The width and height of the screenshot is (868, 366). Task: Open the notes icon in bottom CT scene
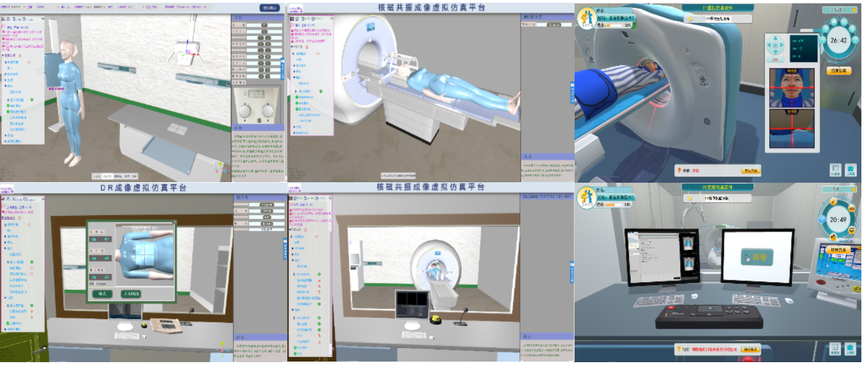point(835,348)
